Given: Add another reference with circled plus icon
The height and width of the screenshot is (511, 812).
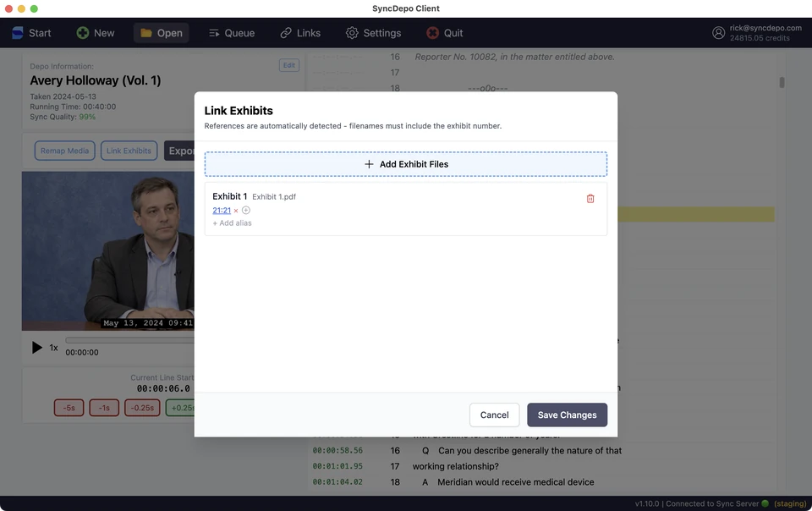Looking at the screenshot, I should (x=246, y=210).
